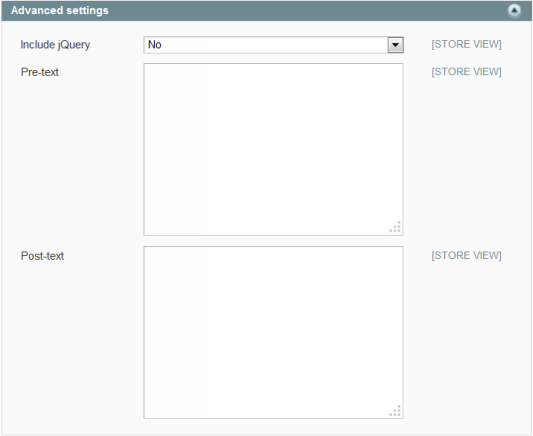Image resolution: width=533 pixels, height=436 pixels.
Task: Focus the Pre-text textarea
Action: 273,149
